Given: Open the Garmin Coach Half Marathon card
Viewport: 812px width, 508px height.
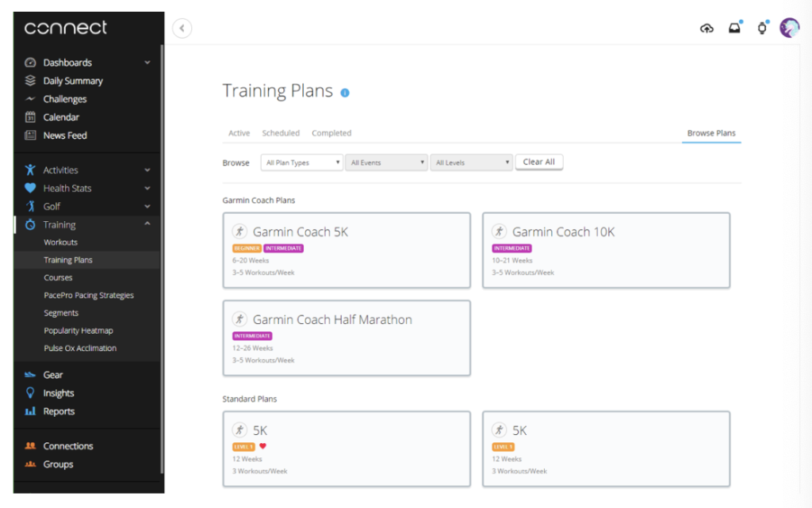Looking at the screenshot, I should tap(347, 338).
